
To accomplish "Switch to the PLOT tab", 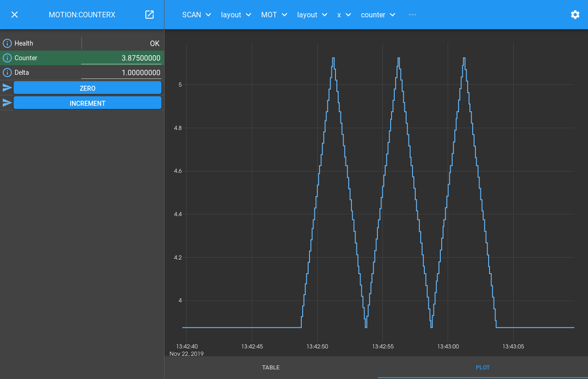I will point(483,367).
